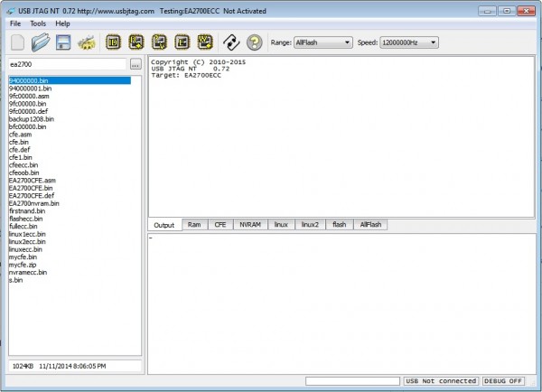
Task: Switch to the flash tab
Action: [x=340, y=224]
